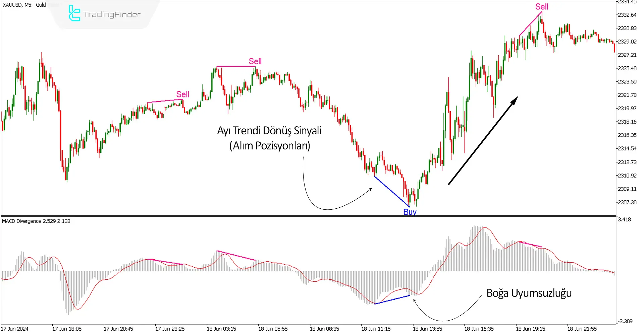The height and width of the screenshot is (334, 644).
Task: Select the blue divergence line in MACD panel
Action: click(x=392, y=300)
